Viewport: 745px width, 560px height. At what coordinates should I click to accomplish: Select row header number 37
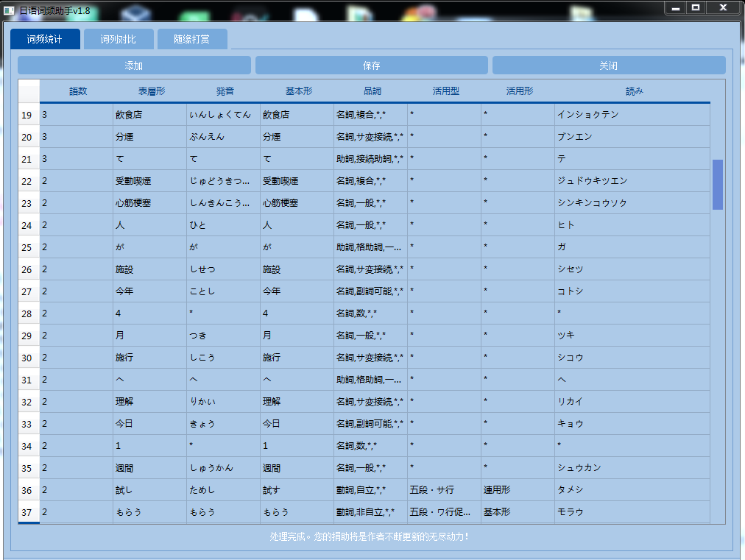point(29,512)
